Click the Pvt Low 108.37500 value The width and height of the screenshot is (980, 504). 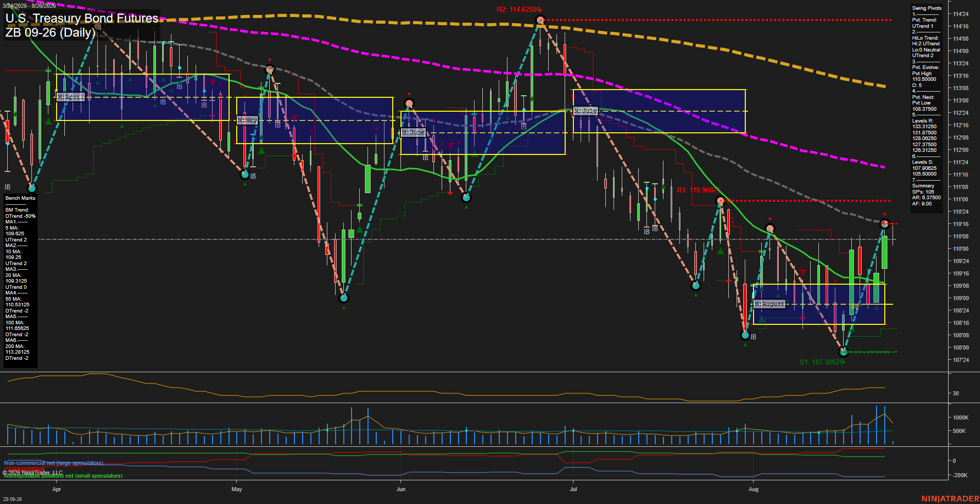[x=924, y=109]
